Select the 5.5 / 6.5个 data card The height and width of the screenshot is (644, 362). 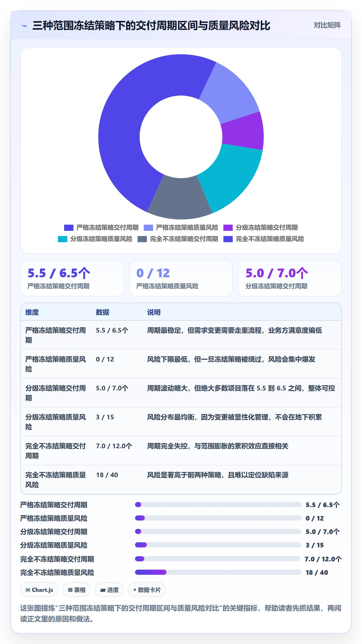click(x=72, y=278)
